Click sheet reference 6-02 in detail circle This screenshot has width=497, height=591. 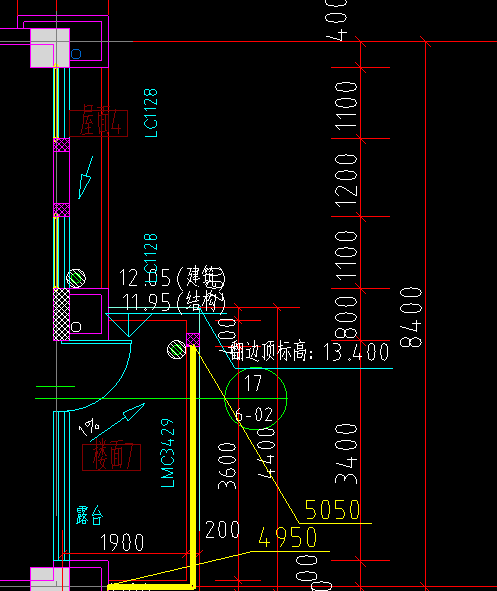pos(254,415)
